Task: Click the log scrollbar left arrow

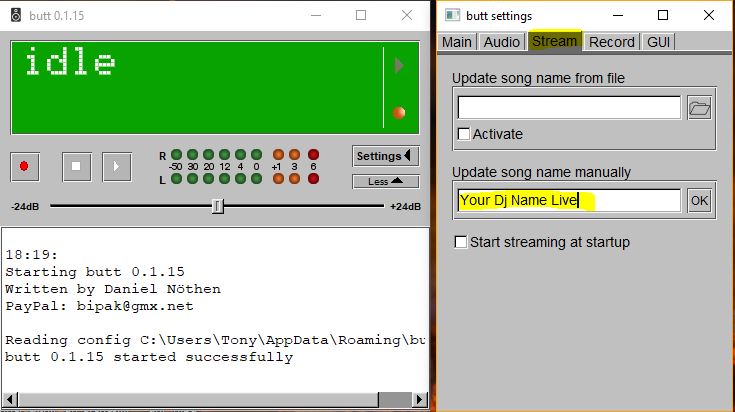Action: 10,400
